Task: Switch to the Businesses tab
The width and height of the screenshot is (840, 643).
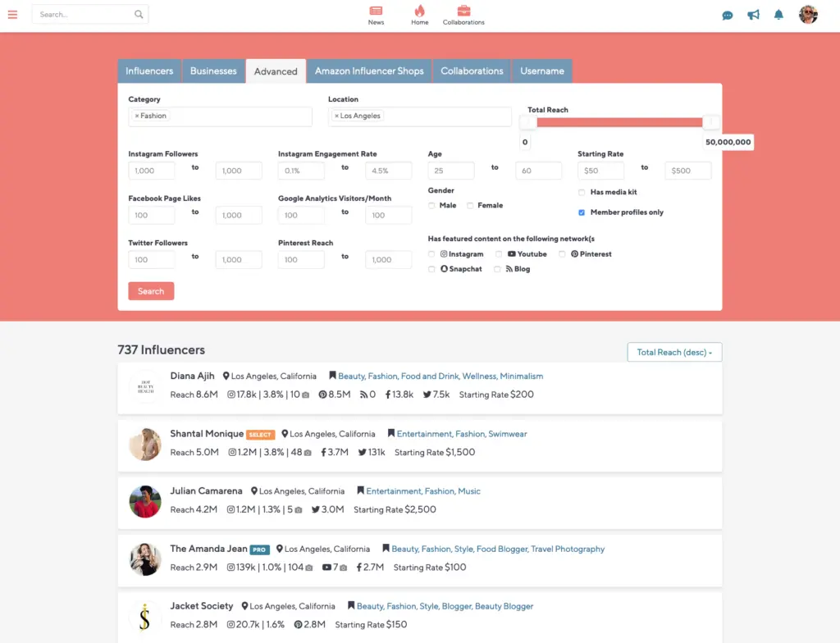Action: [213, 71]
